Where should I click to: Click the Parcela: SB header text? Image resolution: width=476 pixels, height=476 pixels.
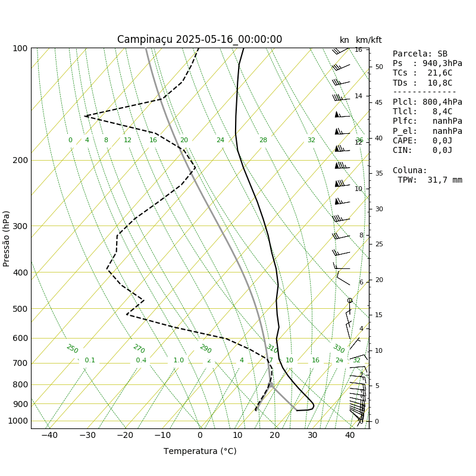420,54
